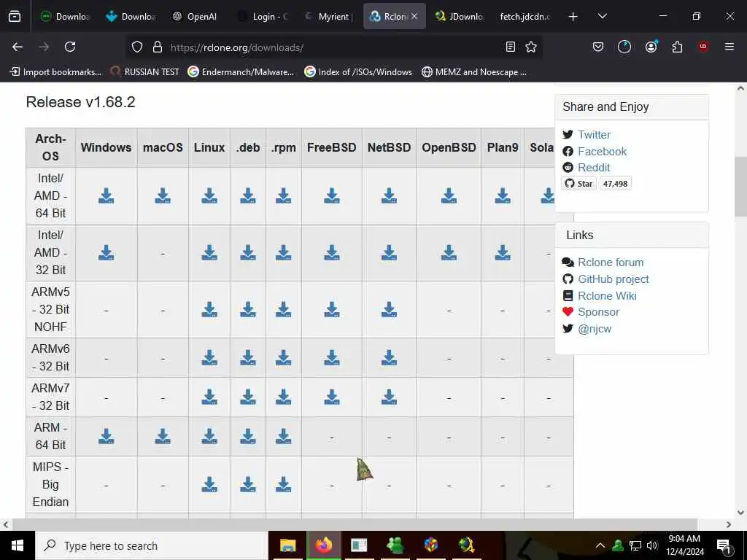Download macOS Intel/AMD 64 Bit build
Screen dimensions: 747x560
(x=163, y=195)
